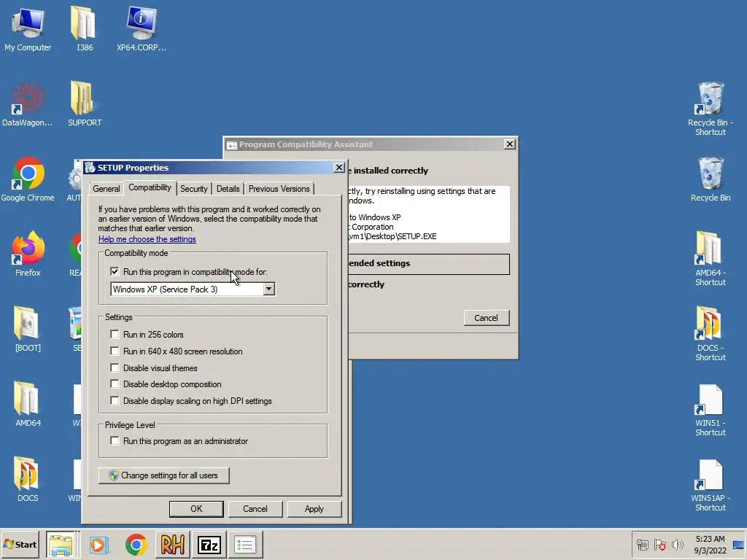Launch Windows Media Player from taskbar

click(98, 545)
